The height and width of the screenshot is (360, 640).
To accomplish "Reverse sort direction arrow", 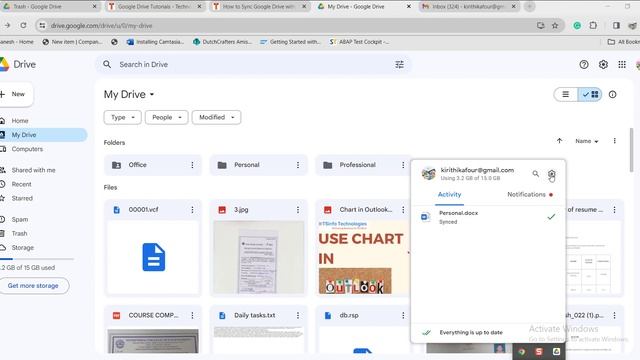I will click(559, 141).
